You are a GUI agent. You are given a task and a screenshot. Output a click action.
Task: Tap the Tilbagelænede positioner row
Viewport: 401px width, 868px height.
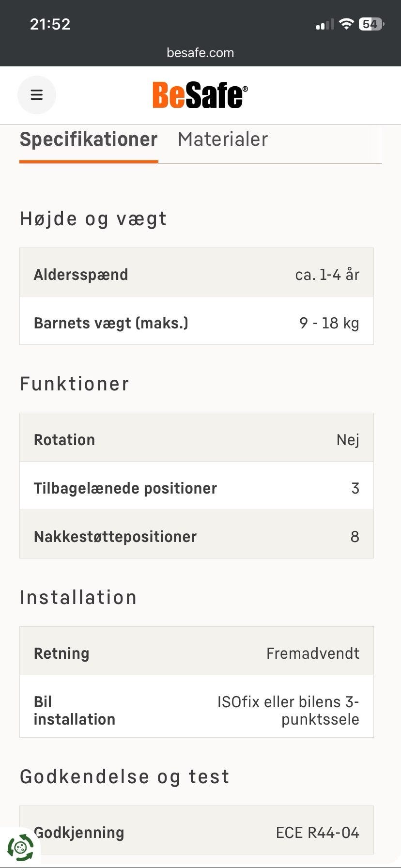tap(196, 488)
